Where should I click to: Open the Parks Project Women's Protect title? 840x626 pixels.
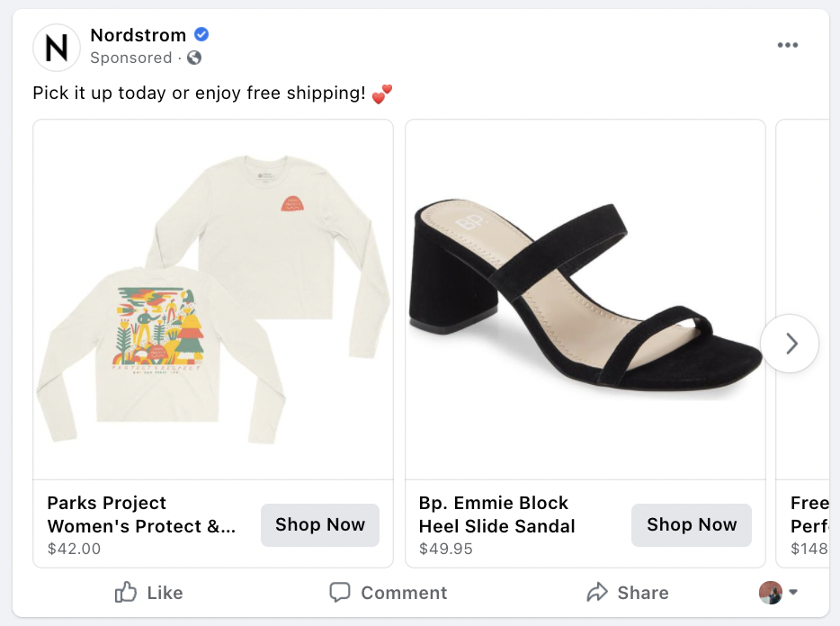tap(141, 514)
